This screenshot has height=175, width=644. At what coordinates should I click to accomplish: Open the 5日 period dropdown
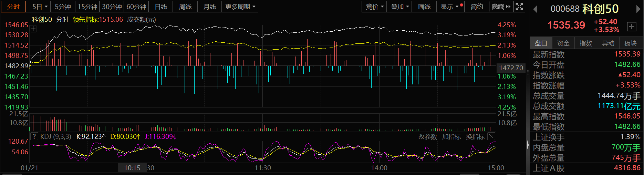[40, 7]
